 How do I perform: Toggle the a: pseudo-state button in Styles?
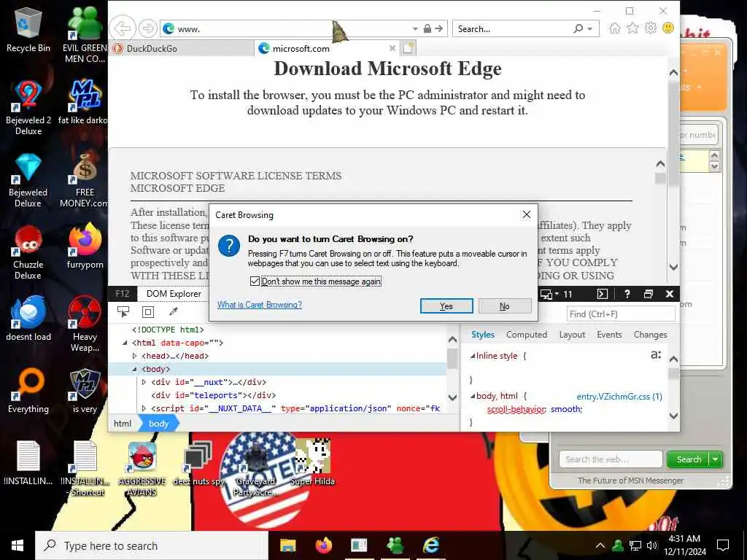656,355
